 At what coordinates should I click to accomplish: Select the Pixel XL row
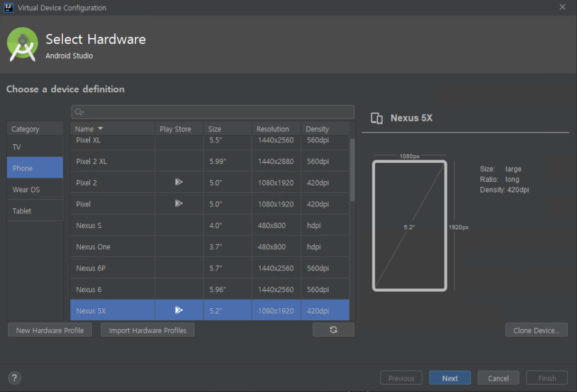[x=210, y=141]
